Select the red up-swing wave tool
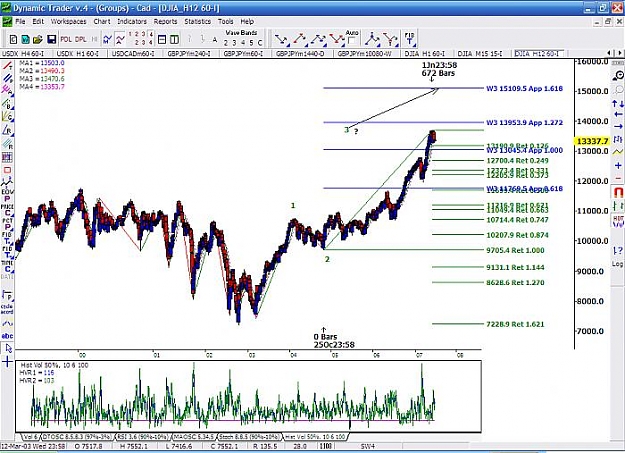 pyautogui.click(x=300, y=39)
